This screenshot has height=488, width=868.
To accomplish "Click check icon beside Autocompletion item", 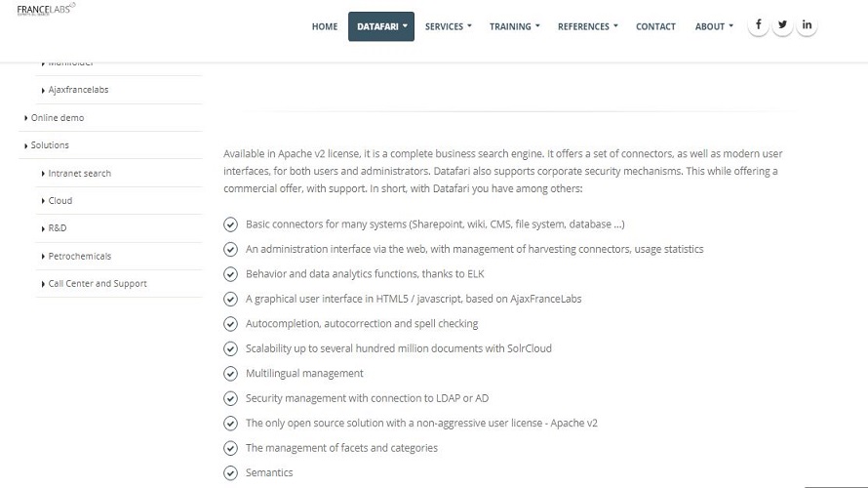I will [x=230, y=323].
